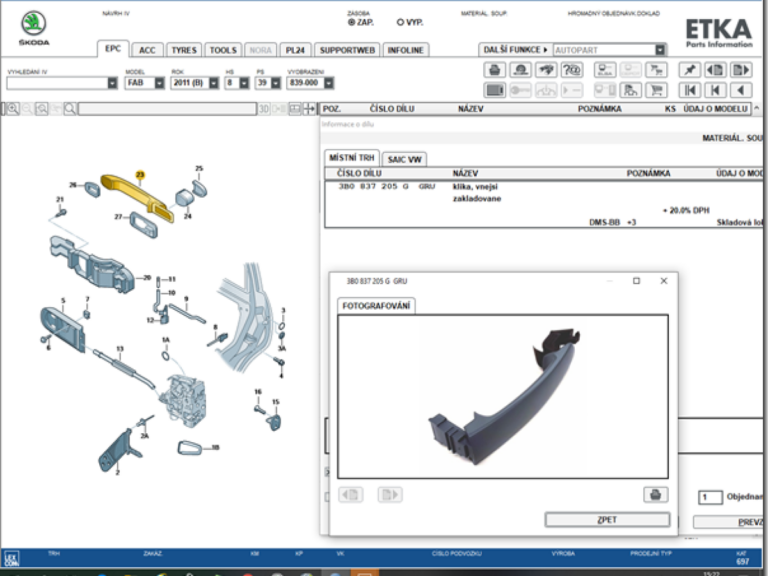Open the AUTOPART combo box dropdown
This screenshot has width=768, height=576.
(x=660, y=50)
